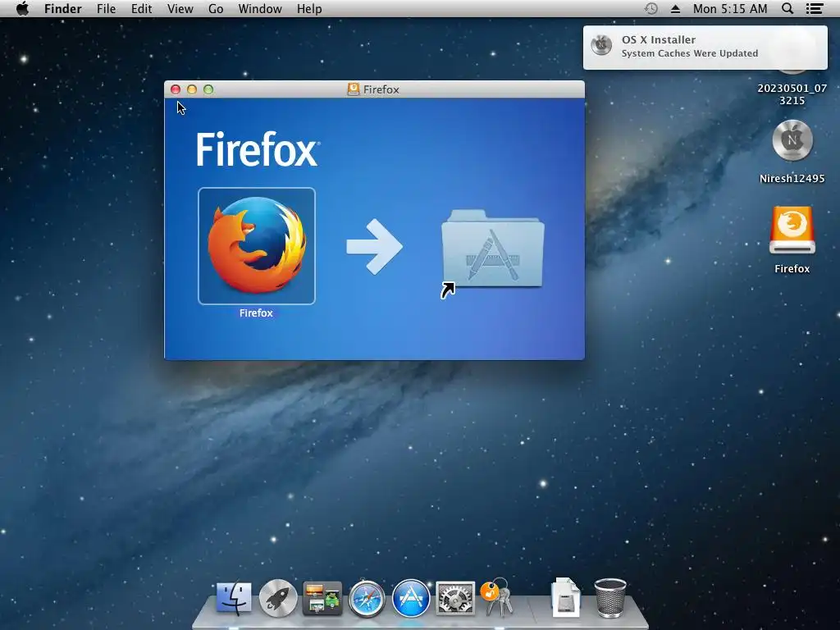
Task: Open the Firefox disk image on desktop
Action: (x=792, y=230)
